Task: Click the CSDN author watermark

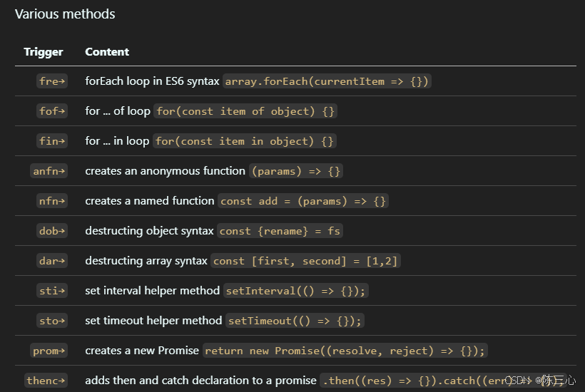Action: point(540,381)
